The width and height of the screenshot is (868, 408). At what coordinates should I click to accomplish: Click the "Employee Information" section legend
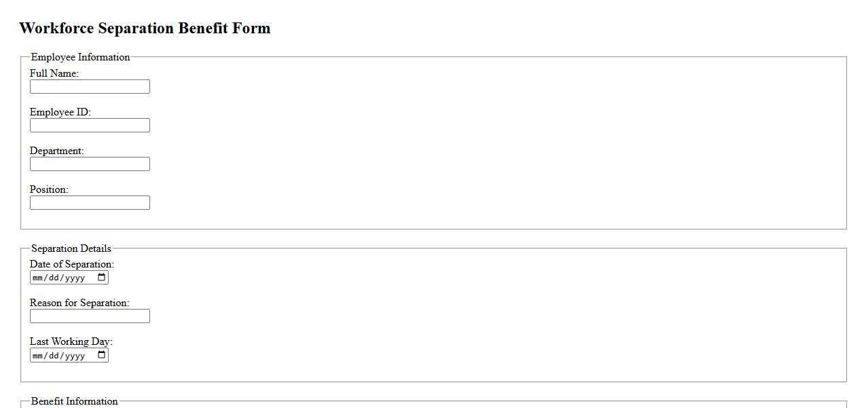tap(80, 57)
